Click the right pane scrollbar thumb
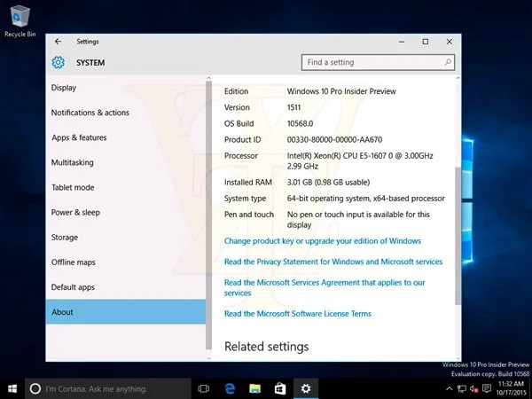This screenshot has width=532, height=399. [x=458, y=236]
